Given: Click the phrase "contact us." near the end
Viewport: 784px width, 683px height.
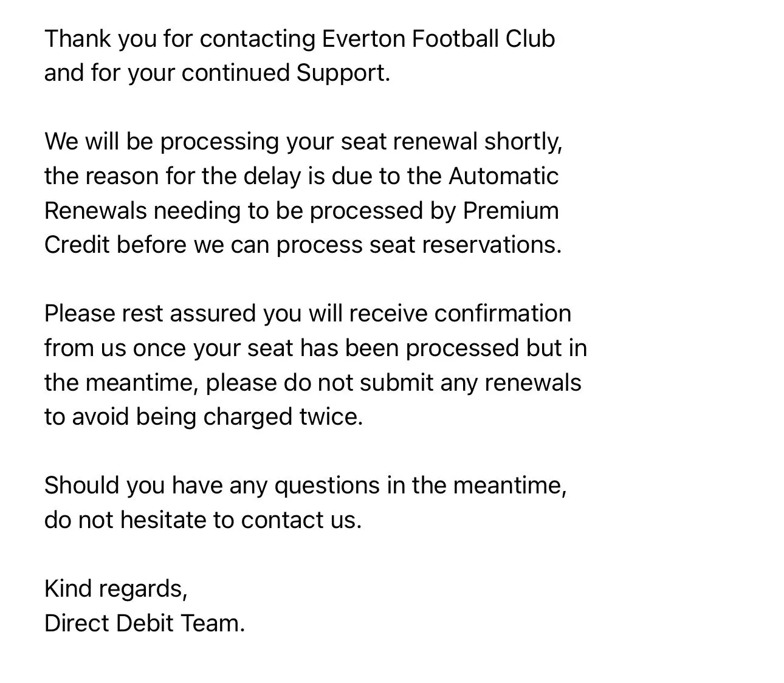Looking at the screenshot, I should [x=301, y=520].
